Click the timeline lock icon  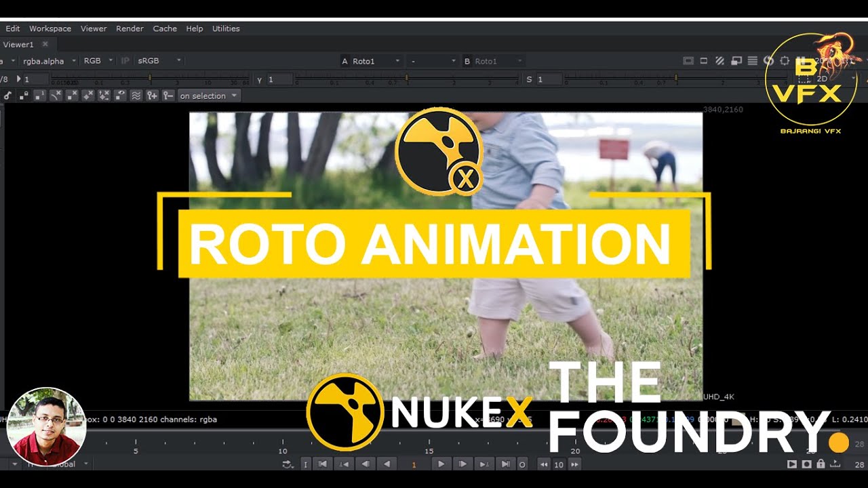[821, 464]
